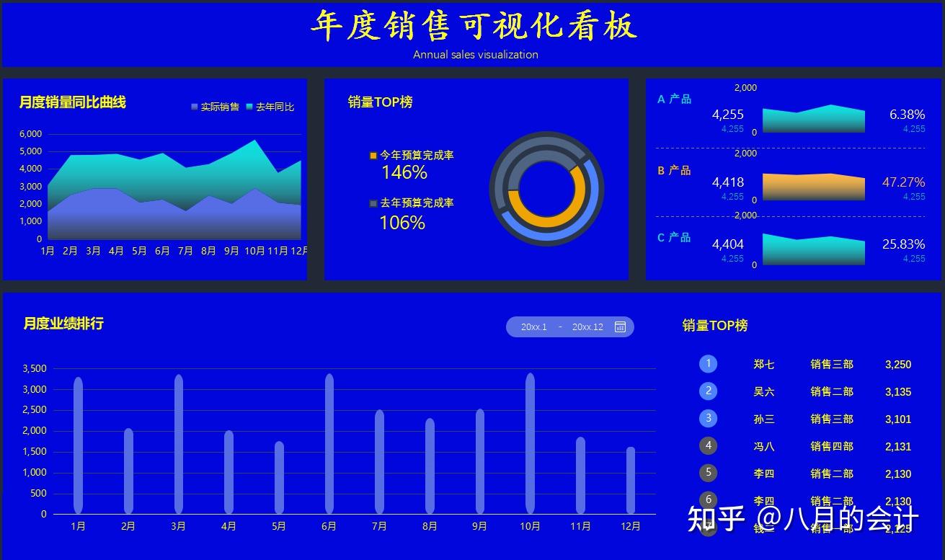The height and width of the screenshot is (560, 945).
Task: Open the calendar icon in the date range
Action: pos(620,327)
